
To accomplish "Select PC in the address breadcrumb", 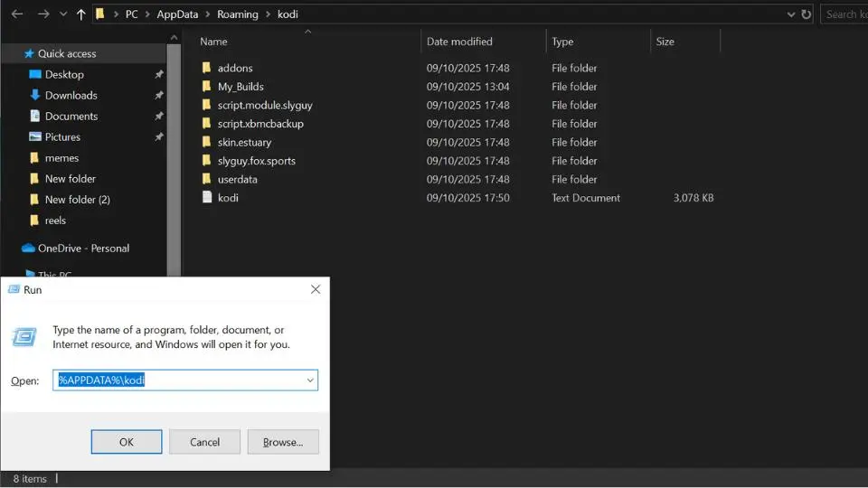I will click(132, 14).
